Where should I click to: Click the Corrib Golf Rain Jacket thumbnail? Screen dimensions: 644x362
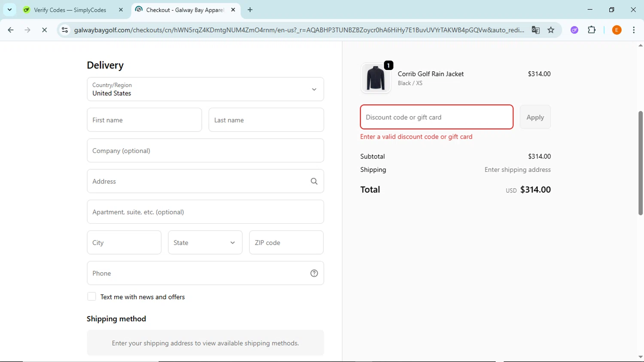point(376,78)
